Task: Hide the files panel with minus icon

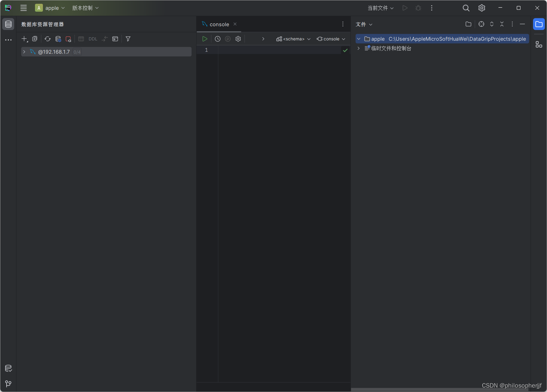Action: (522, 24)
